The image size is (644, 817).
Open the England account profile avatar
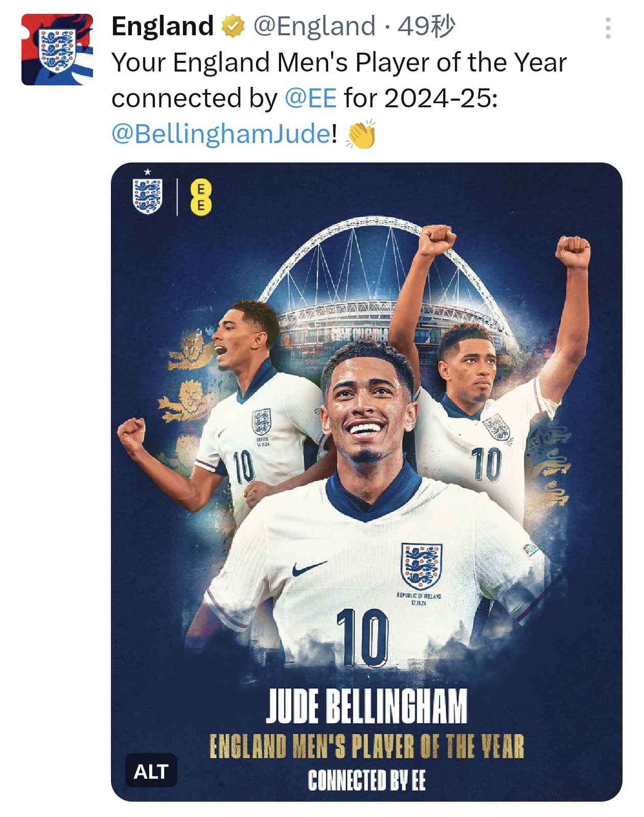coord(57,50)
